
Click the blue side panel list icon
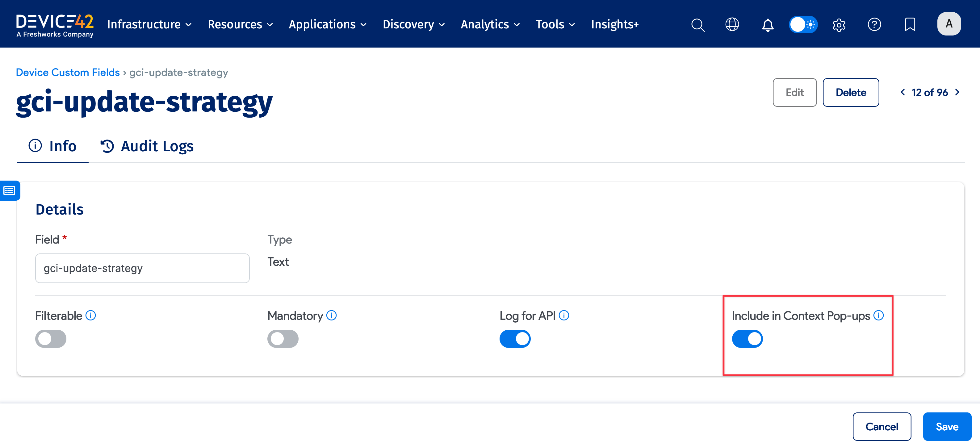pyautogui.click(x=10, y=190)
